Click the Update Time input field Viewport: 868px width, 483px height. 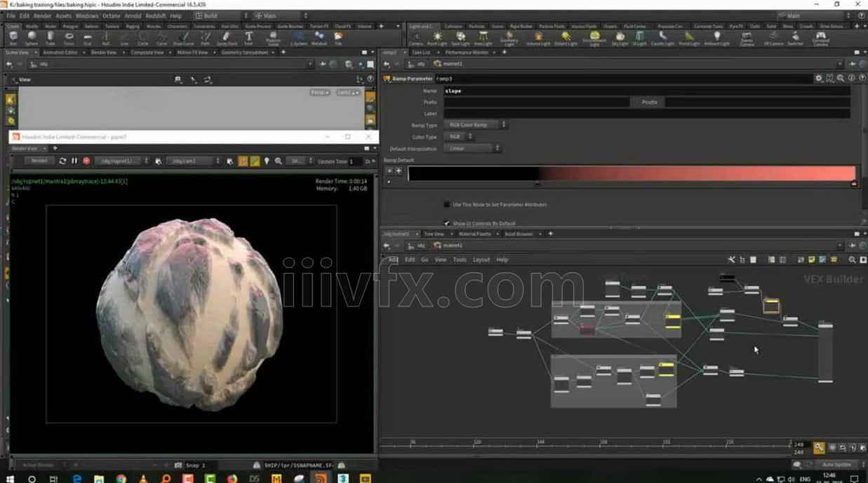click(355, 161)
